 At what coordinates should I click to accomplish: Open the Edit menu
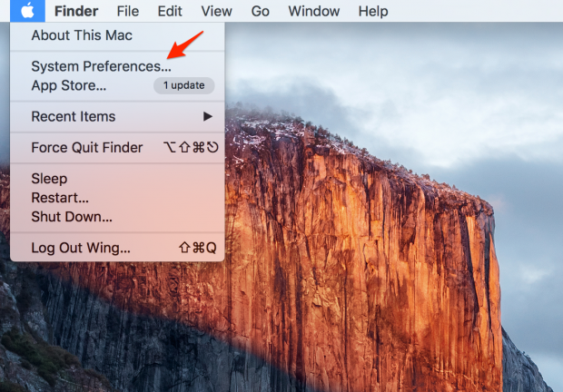pos(169,12)
